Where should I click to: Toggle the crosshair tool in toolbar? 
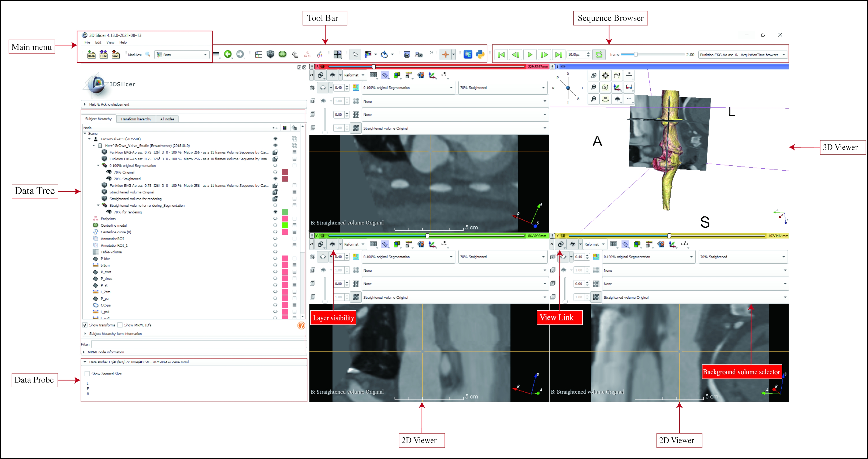click(x=446, y=54)
